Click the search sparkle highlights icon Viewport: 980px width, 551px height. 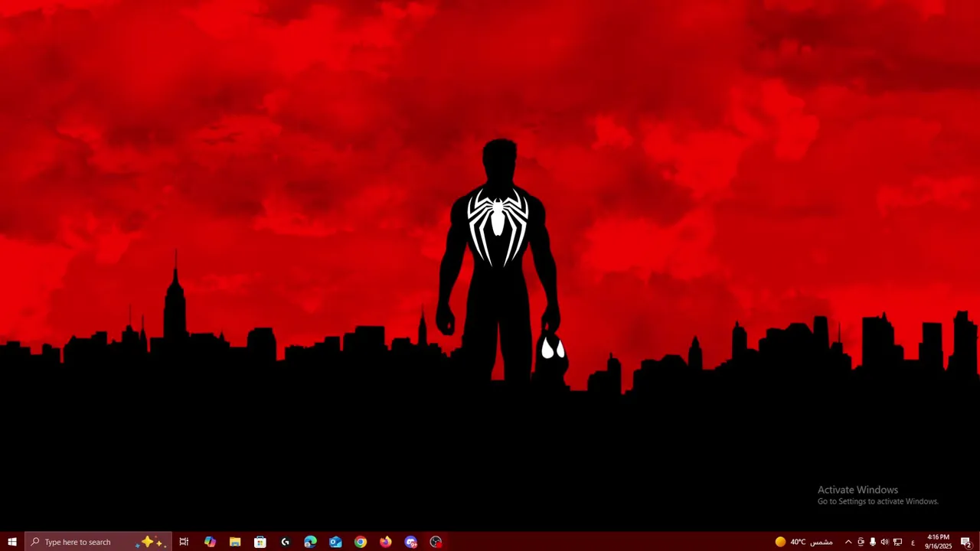click(150, 542)
